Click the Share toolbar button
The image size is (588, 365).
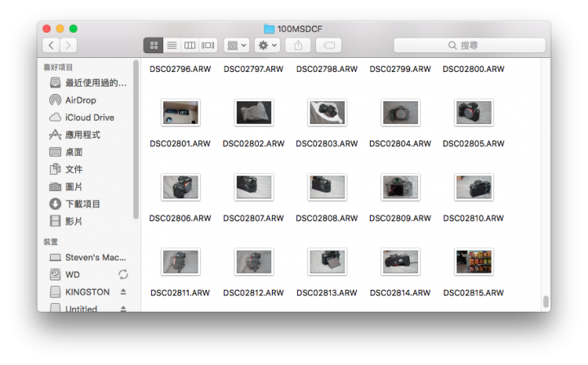[x=298, y=46]
